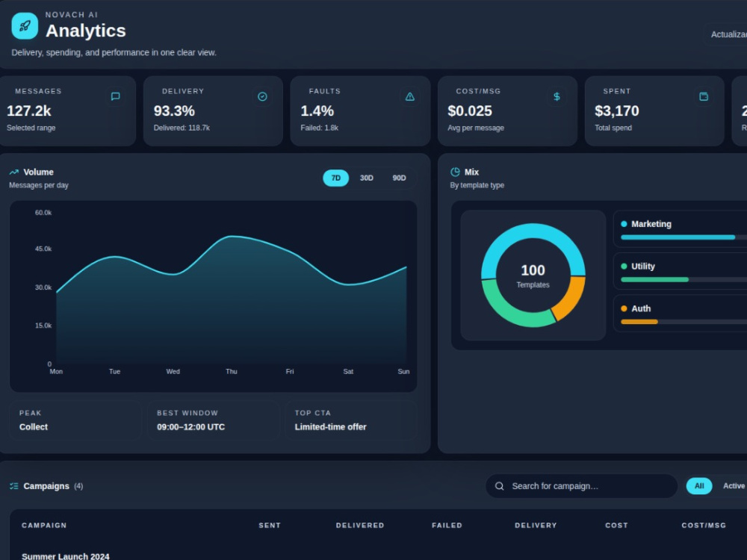This screenshot has height=560, width=747.
Task: Click the Analytics page title
Action: [86, 31]
